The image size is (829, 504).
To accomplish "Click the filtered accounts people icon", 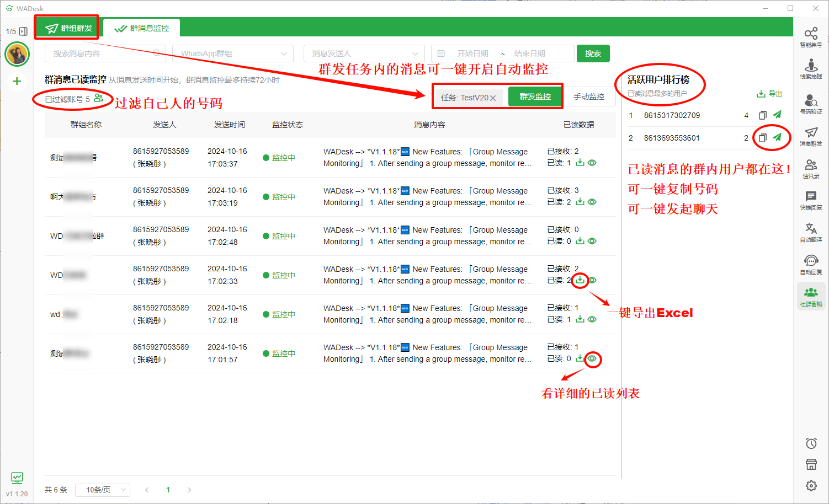I will 98,98.
